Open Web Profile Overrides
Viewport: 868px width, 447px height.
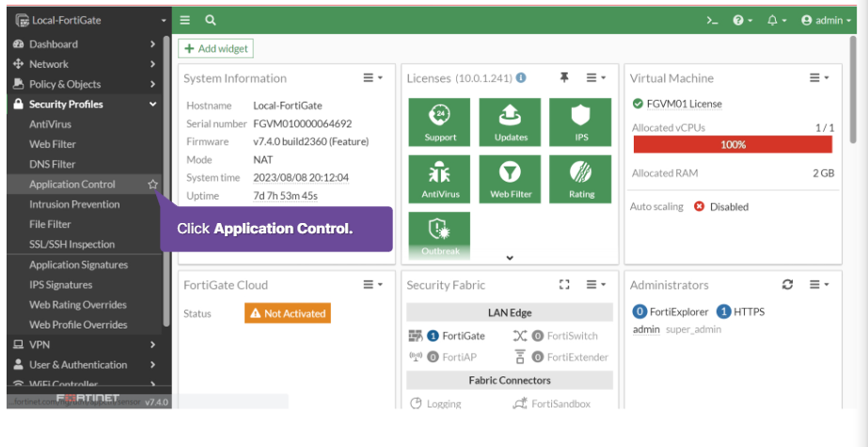pos(78,325)
